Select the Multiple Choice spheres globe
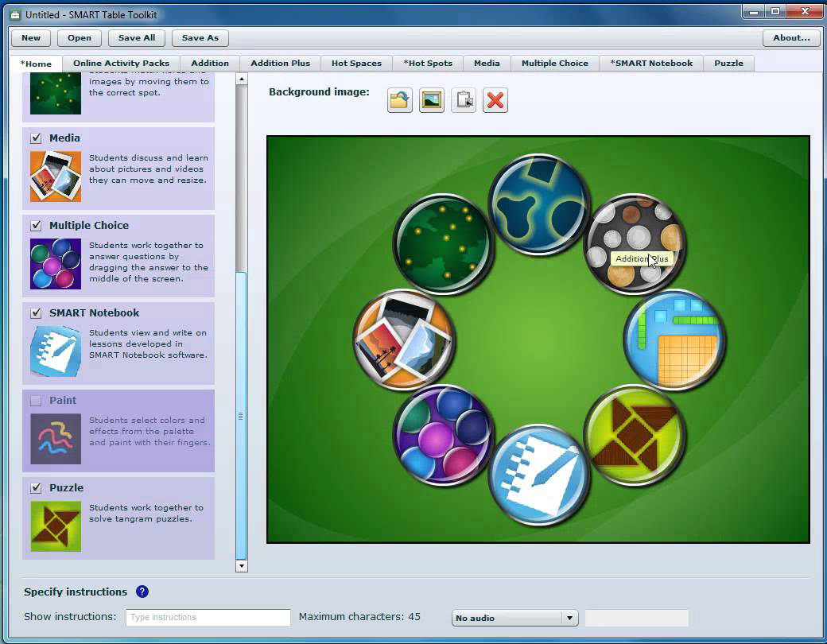Image resolution: width=827 pixels, height=644 pixels. tap(444, 435)
